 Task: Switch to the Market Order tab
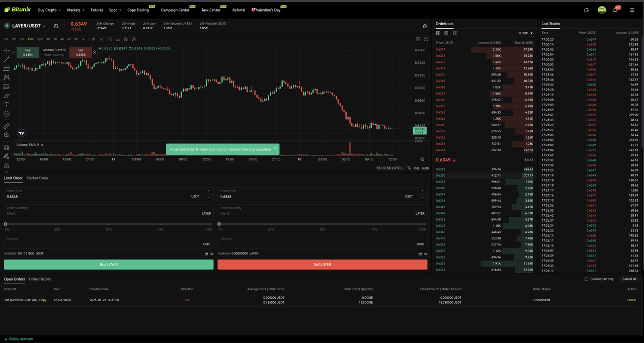(39, 178)
